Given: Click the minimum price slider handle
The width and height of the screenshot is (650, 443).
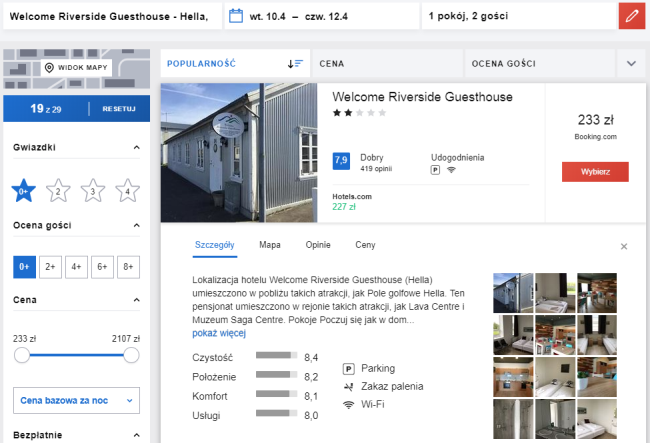Looking at the screenshot, I should 22,355.
